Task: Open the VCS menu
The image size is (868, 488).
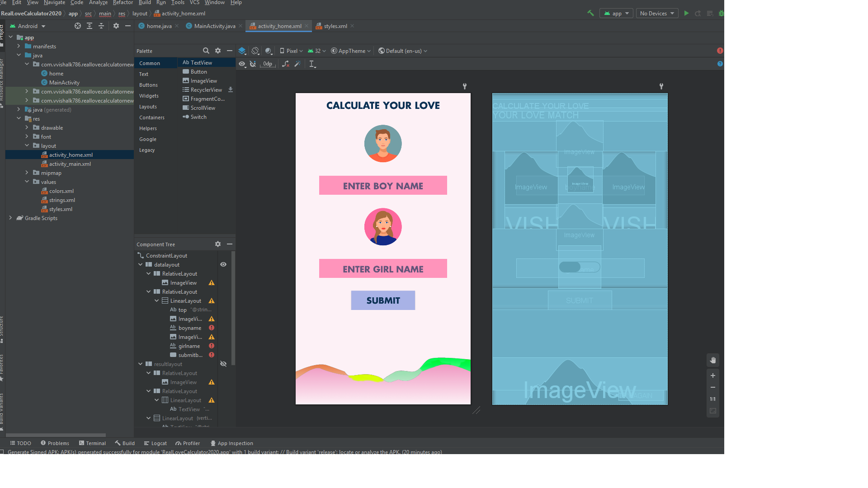Action: pyautogui.click(x=194, y=3)
